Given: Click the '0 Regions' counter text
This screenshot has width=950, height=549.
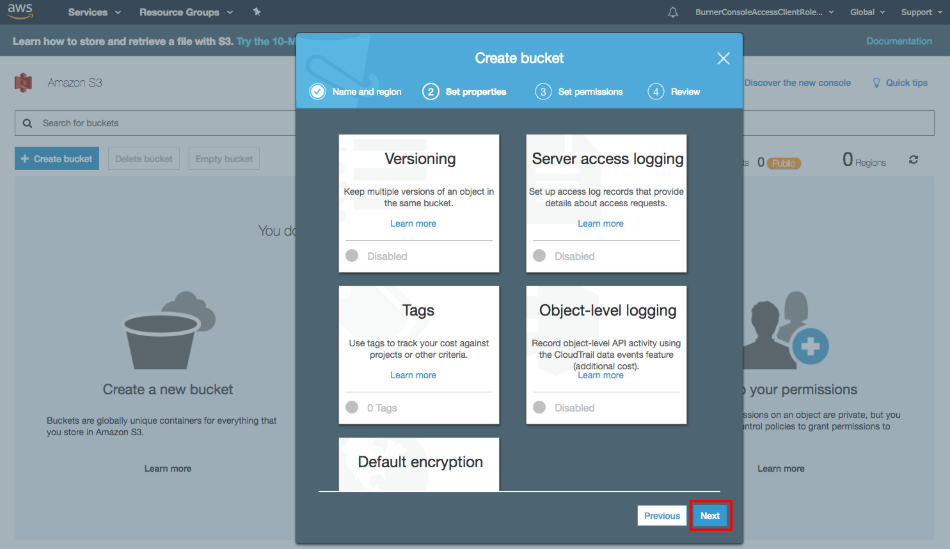Looking at the screenshot, I should click(864, 160).
